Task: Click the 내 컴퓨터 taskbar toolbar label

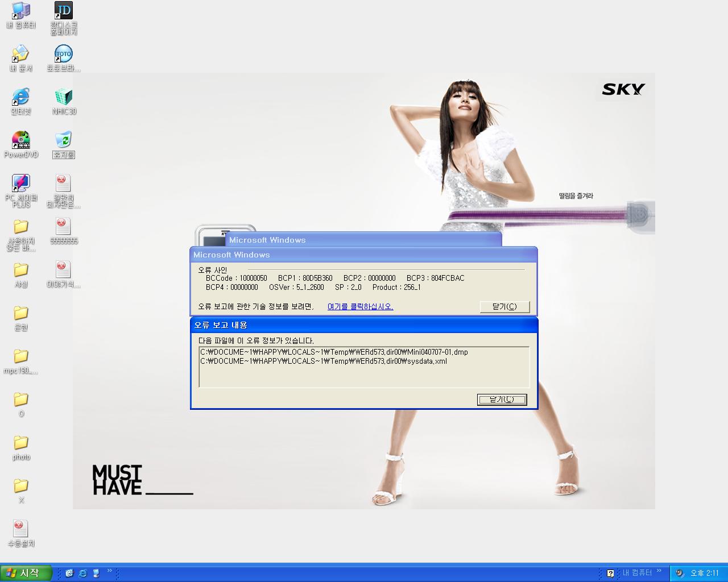Action: [x=637, y=573]
